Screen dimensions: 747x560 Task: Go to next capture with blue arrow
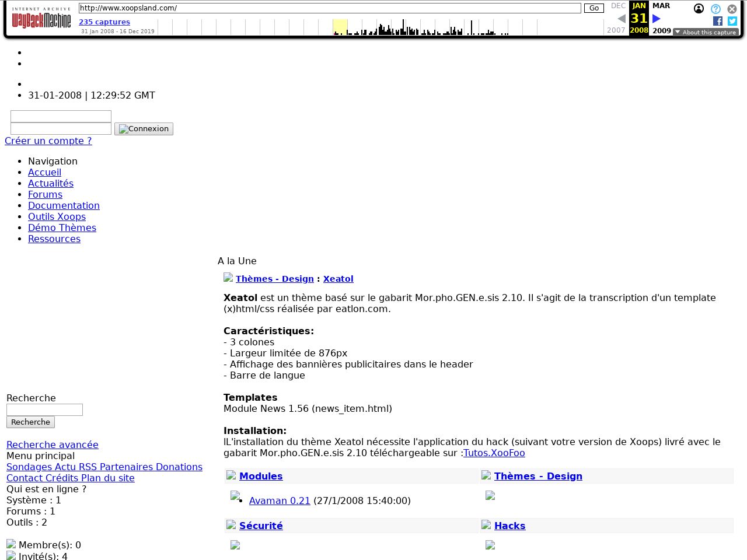[657, 19]
